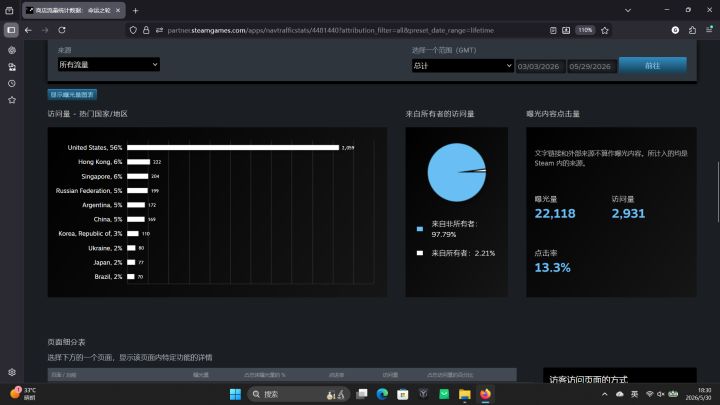Click the steamgames.com URL address field

click(331, 30)
